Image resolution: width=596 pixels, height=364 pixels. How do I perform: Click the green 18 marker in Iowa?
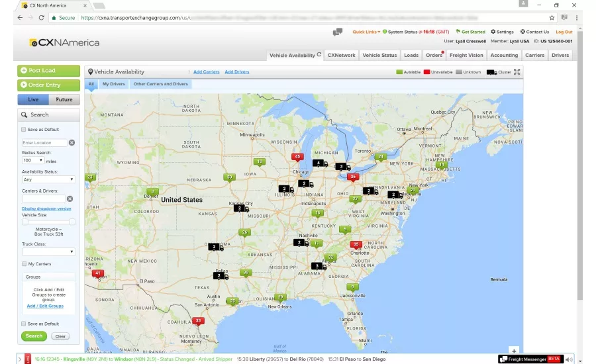click(x=259, y=162)
